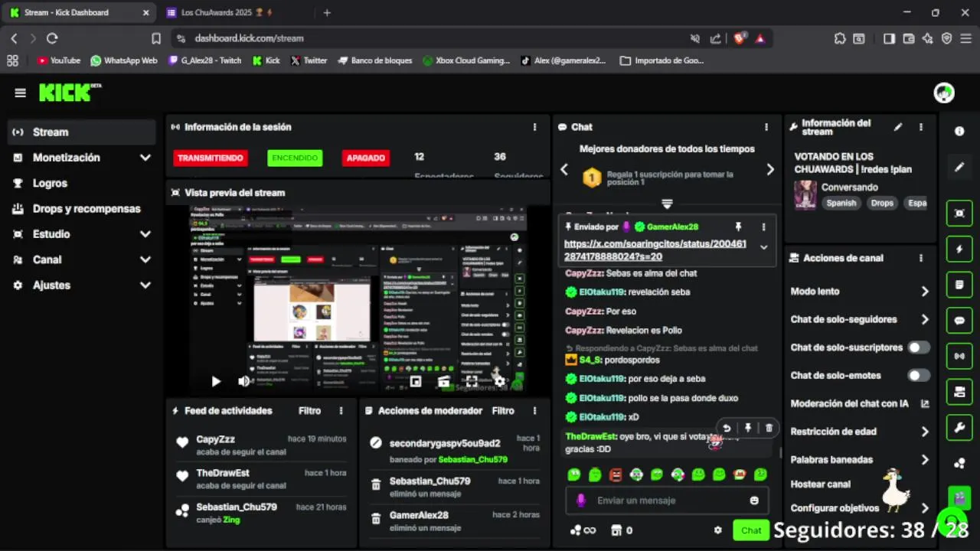Edit stream info with the pencil icon in panel header

pos(898,127)
